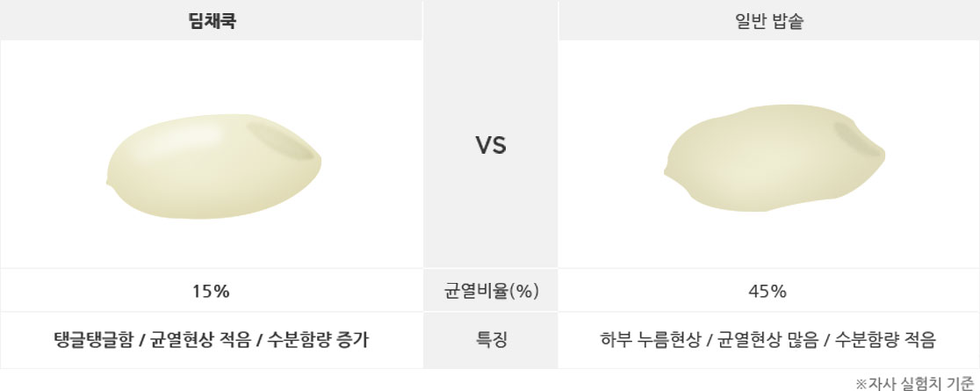980x391 pixels.
Task: Click 수분함량 증가 text in 딤채쿡 row
Action: click(x=318, y=340)
